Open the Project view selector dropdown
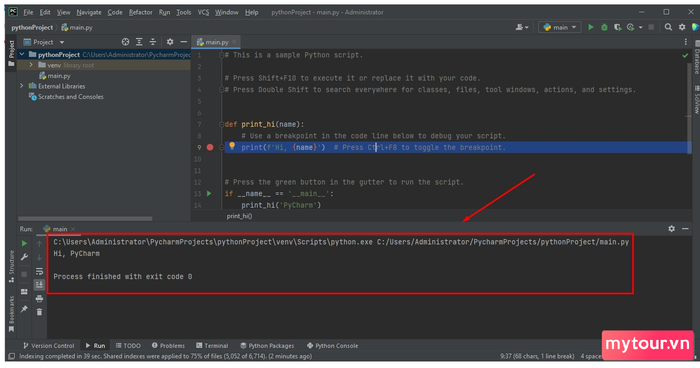The image size is (700, 368). (x=44, y=42)
